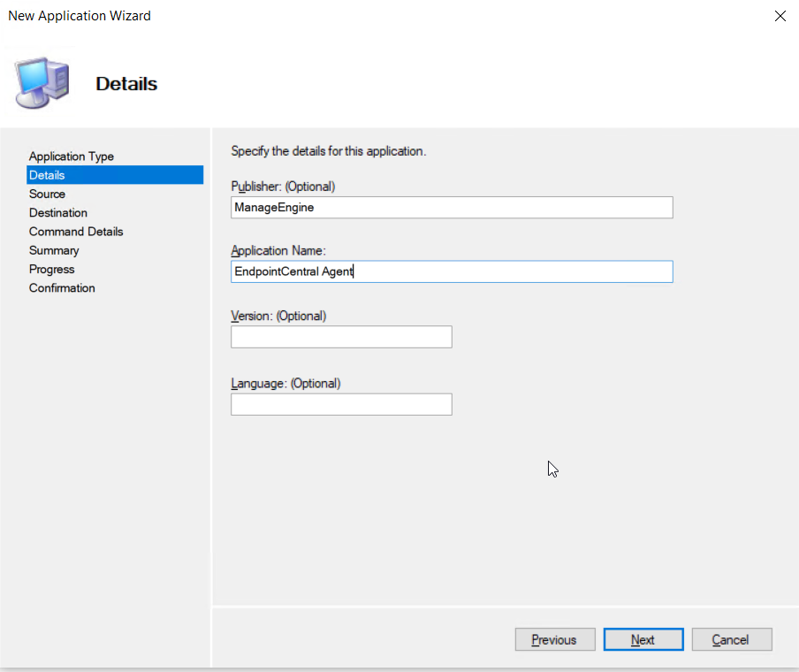
Task: Go back with the Previous button
Action: [555, 639]
